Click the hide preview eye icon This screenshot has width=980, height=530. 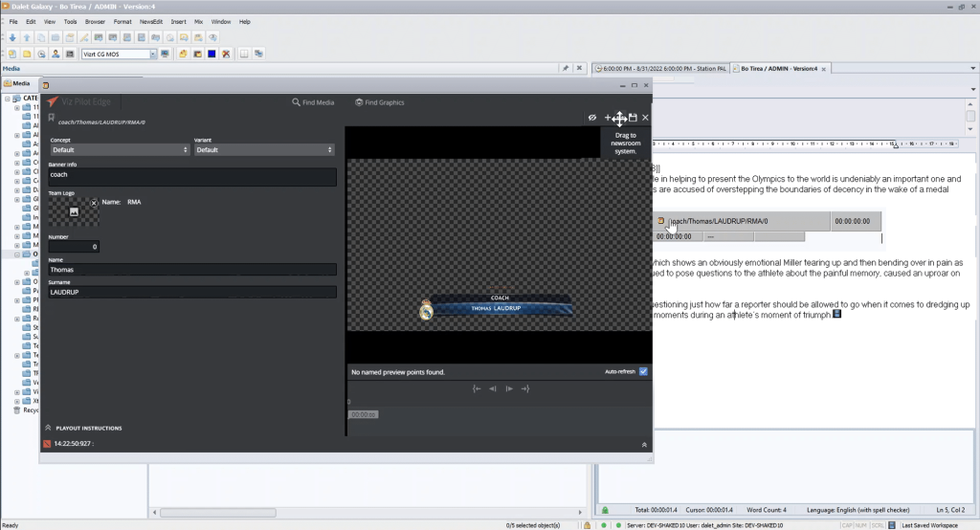click(x=592, y=118)
